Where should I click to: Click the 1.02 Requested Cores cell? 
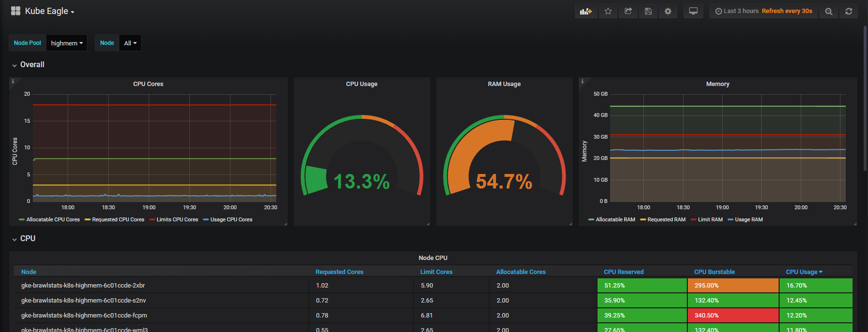pyautogui.click(x=361, y=286)
